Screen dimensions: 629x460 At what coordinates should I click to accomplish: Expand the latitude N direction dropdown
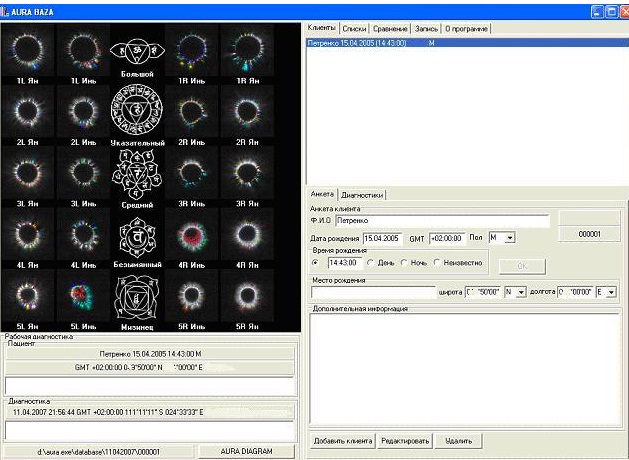(x=521, y=292)
